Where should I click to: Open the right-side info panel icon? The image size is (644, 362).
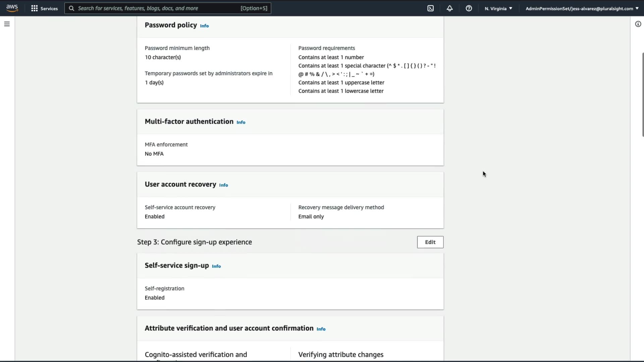click(x=638, y=24)
